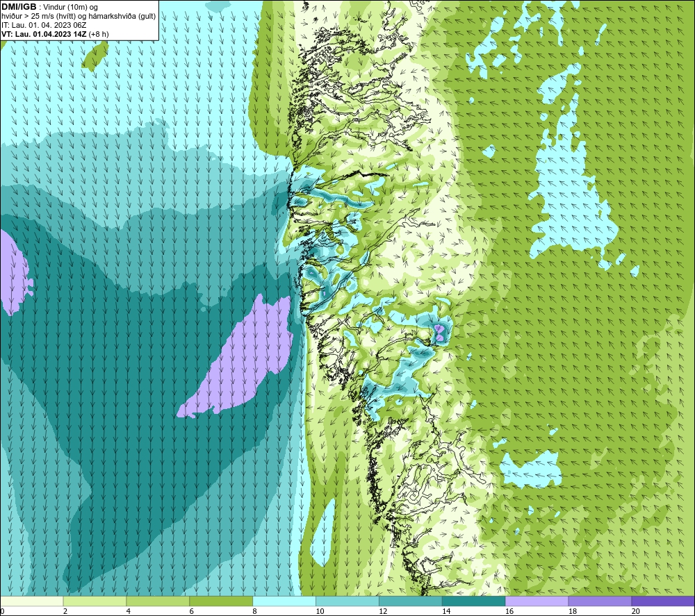This screenshot has height=616, width=695.
Task: Click the legend value label 20
Action: pyautogui.click(x=635, y=612)
